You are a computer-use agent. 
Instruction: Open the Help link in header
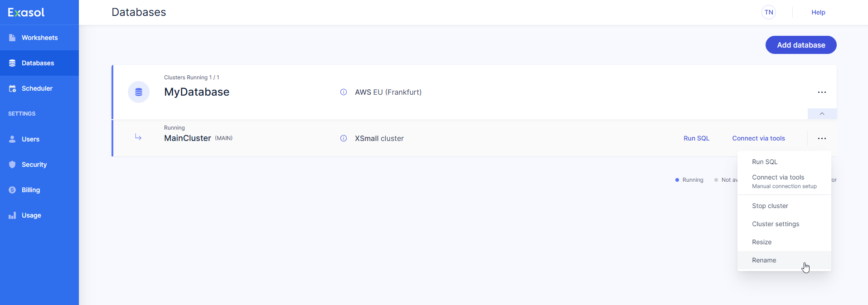click(818, 12)
